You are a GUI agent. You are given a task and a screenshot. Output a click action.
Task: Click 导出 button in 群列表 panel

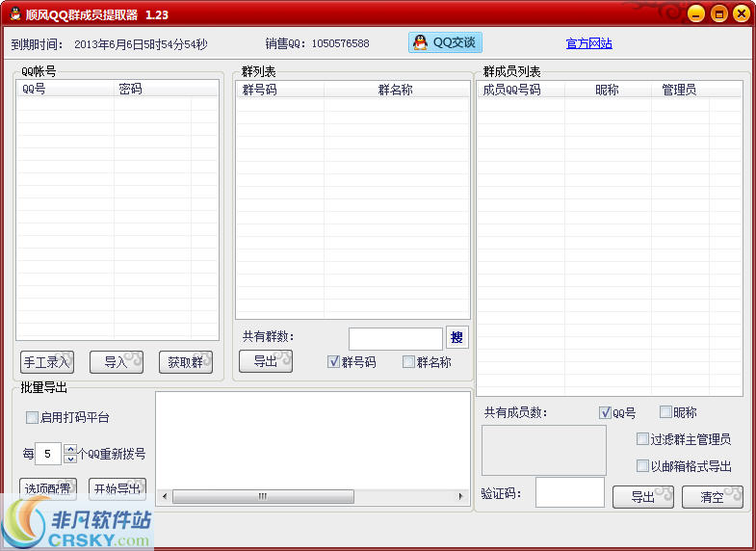266,361
